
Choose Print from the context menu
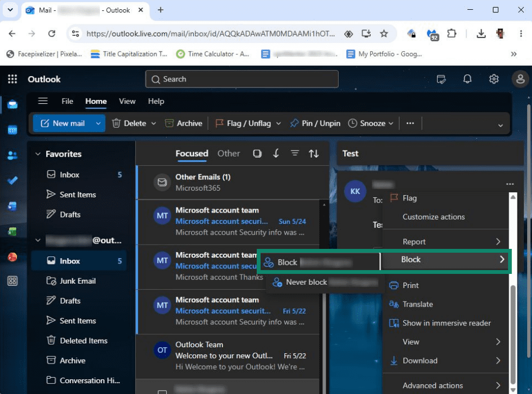click(446, 285)
